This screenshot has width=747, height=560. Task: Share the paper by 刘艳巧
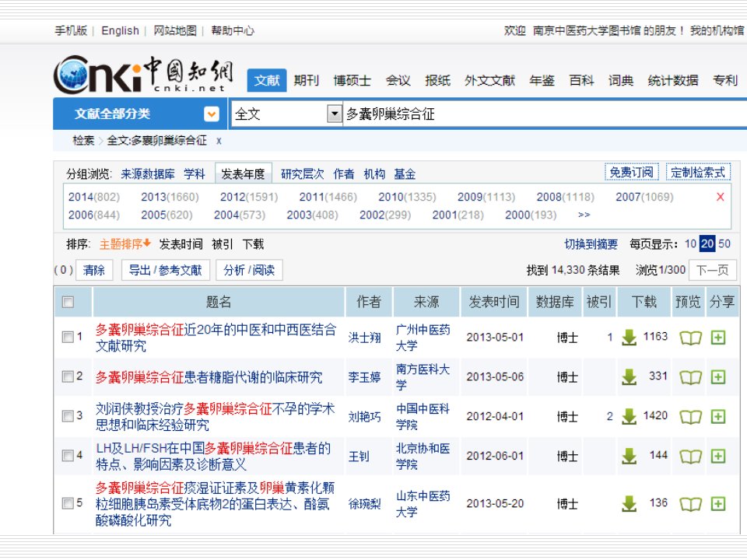(718, 417)
